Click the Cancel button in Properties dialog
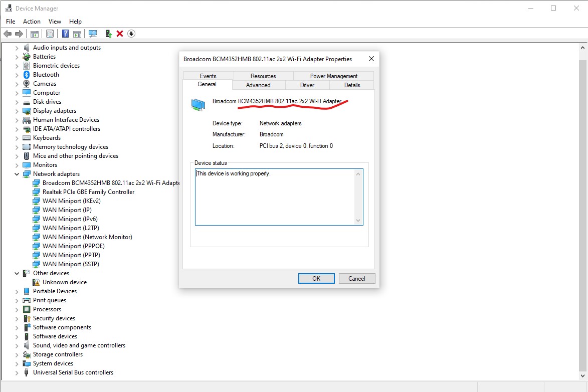588x392 pixels. coord(356,278)
